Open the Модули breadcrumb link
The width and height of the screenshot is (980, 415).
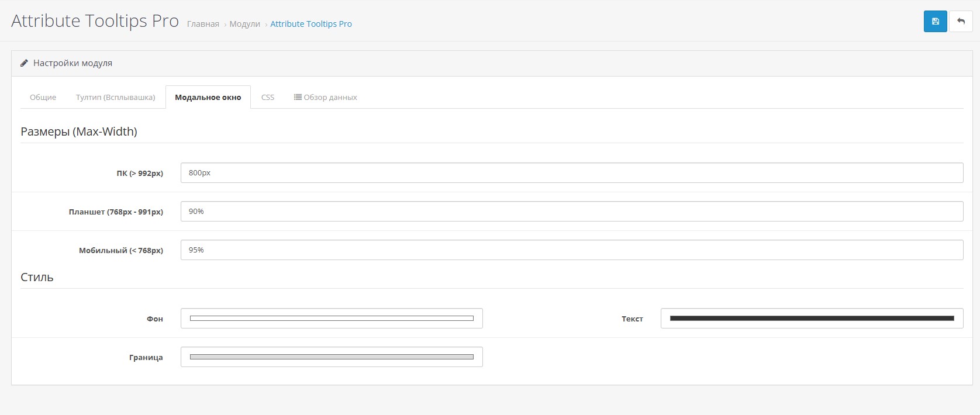coord(244,24)
